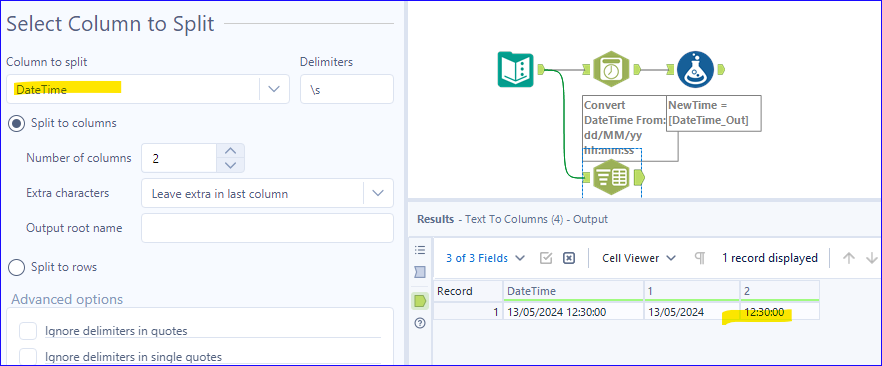Select the Text To Columns tool
Image resolution: width=882 pixels, height=366 pixels.
tap(612, 177)
